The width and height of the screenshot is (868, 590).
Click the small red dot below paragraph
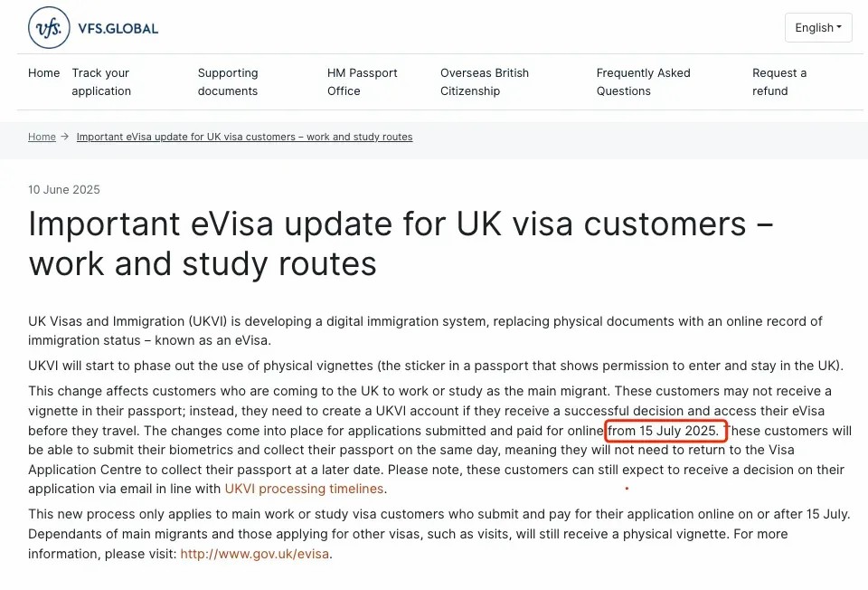[627, 489]
